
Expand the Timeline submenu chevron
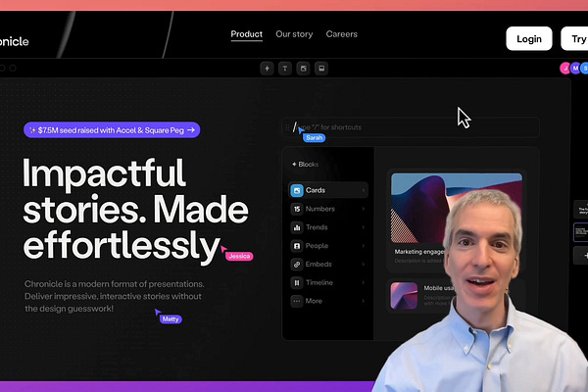[x=363, y=282]
